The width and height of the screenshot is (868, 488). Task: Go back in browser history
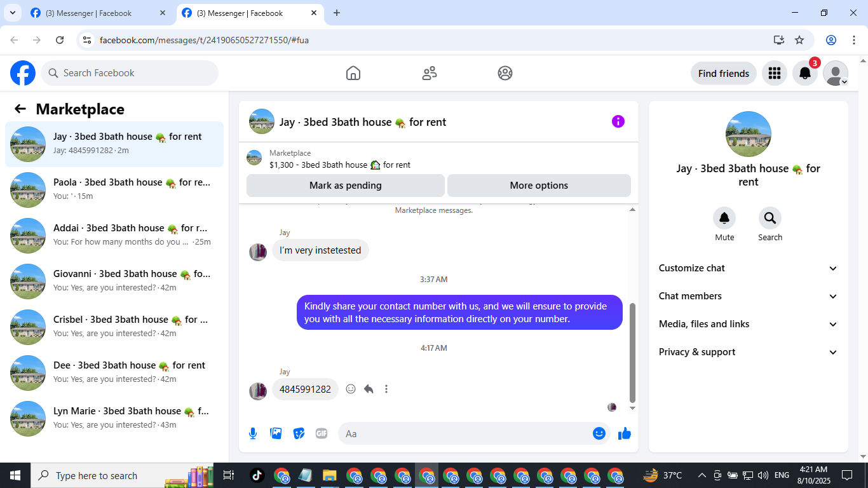coord(14,40)
